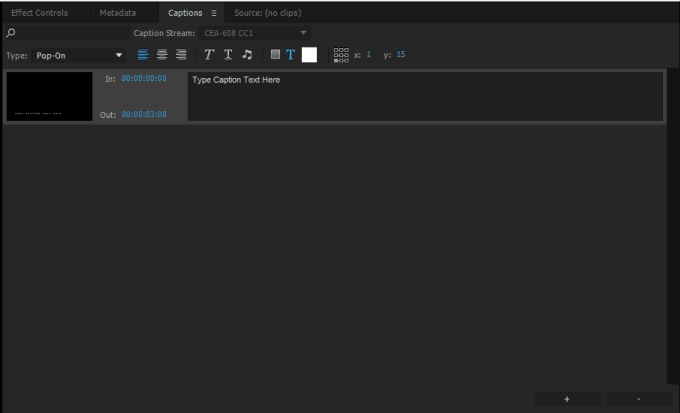Viewport: 680px width, 413px height.
Task: Add a caption with plus button
Action: click(567, 399)
